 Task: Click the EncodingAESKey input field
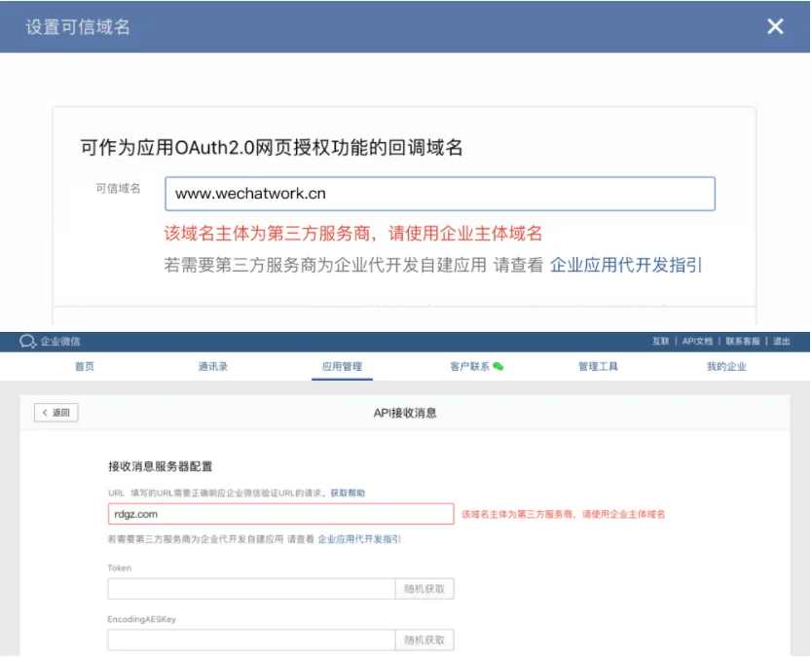click(251, 640)
